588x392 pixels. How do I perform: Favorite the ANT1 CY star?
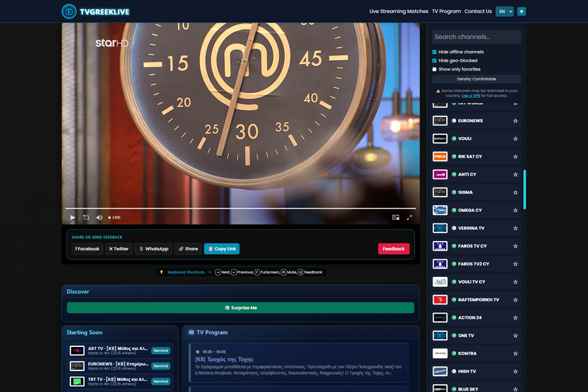point(515,174)
